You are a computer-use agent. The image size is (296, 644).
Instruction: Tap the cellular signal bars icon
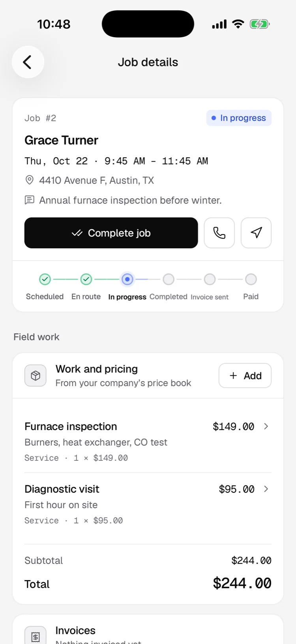pos(219,24)
